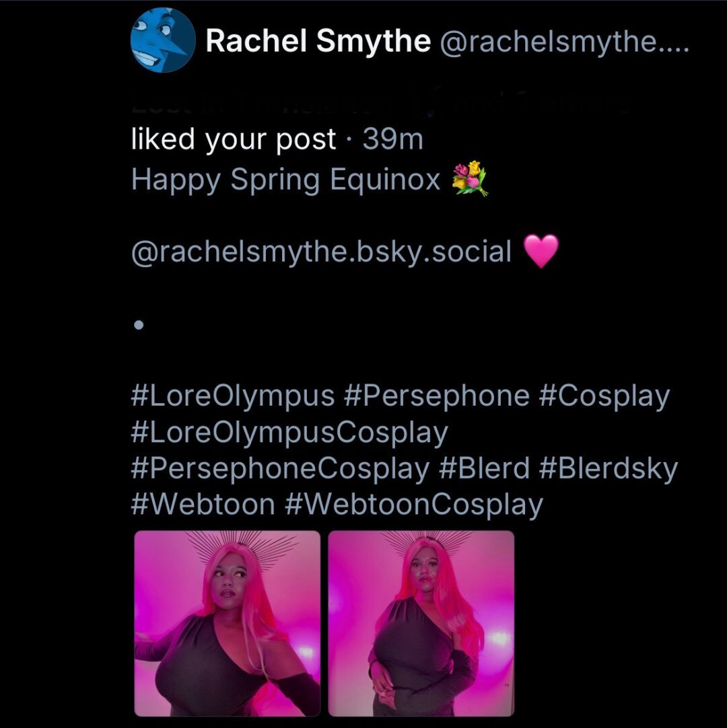The image size is (727, 728).
Task: Open the @rachelsmythe handle in header
Action: click(x=563, y=42)
